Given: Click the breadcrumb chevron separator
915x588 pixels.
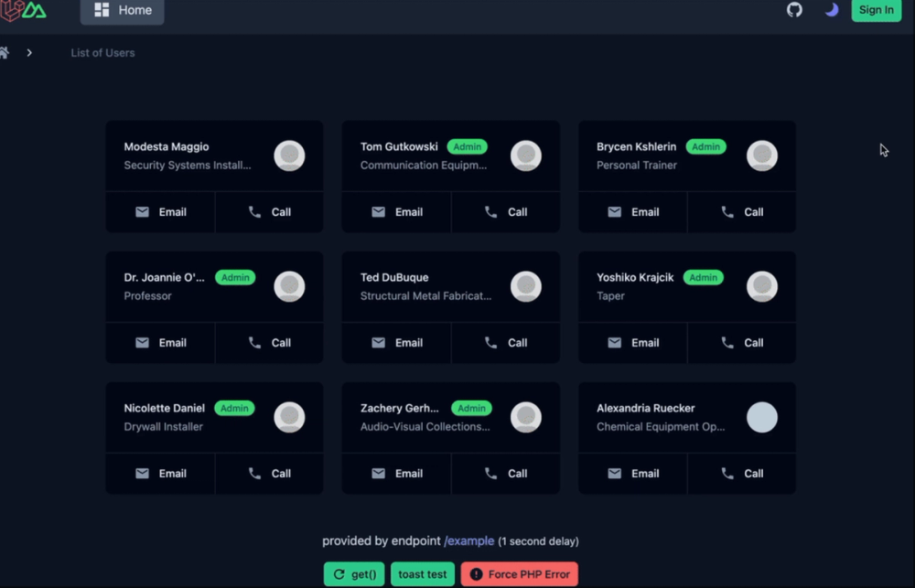Looking at the screenshot, I should click(x=29, y=52).
